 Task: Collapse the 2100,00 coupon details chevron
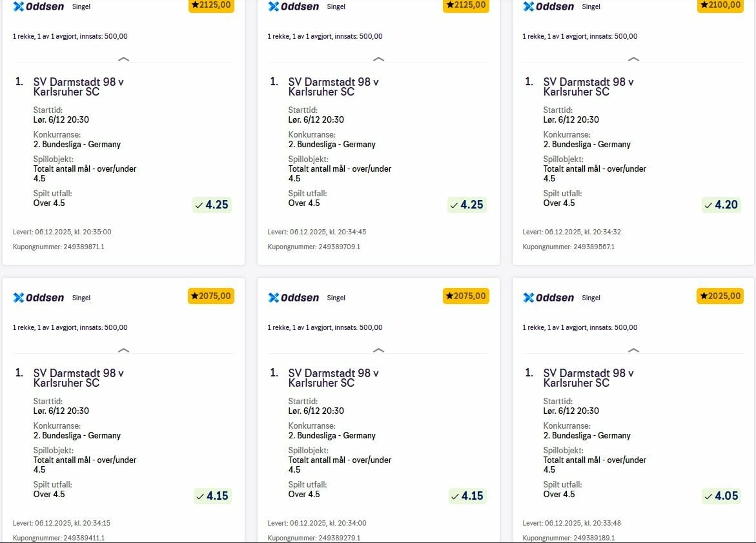click(634, 59)
